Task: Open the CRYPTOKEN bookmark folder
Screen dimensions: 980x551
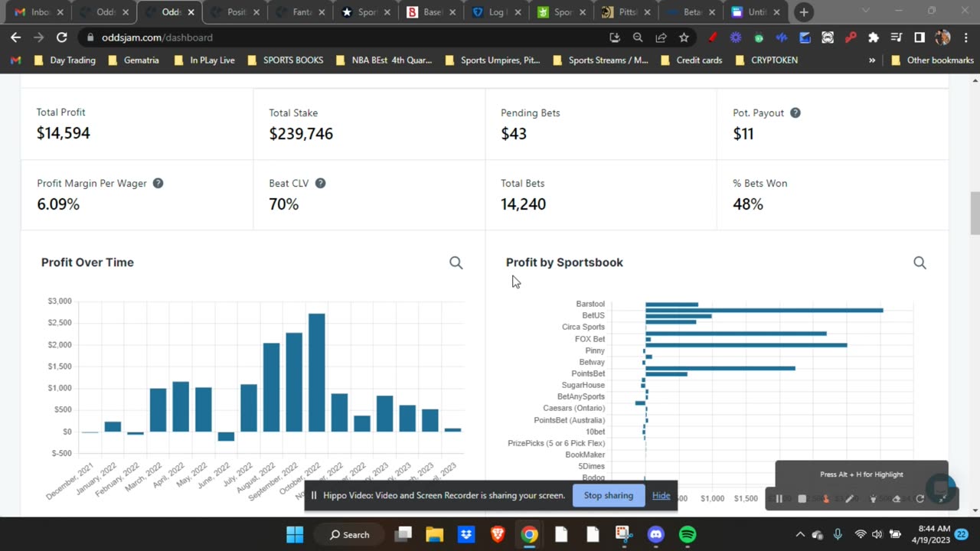Action: click(x=766, y=60)
